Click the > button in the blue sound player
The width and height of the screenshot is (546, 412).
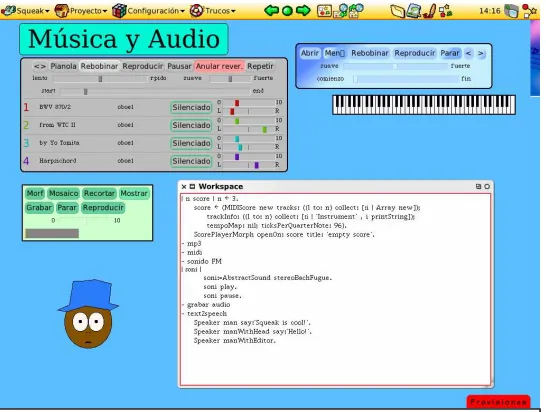click(481, 53)
